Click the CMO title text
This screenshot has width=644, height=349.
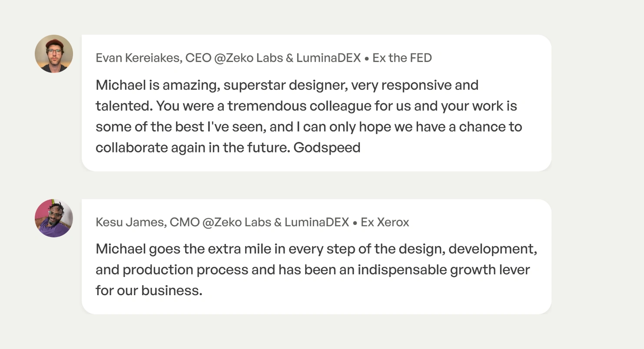point(185,223)
